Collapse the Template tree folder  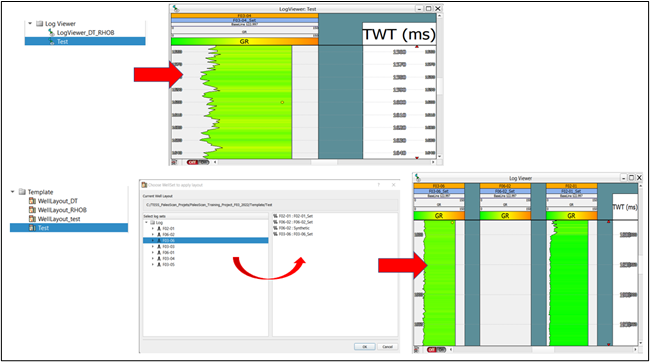[12, 192]
